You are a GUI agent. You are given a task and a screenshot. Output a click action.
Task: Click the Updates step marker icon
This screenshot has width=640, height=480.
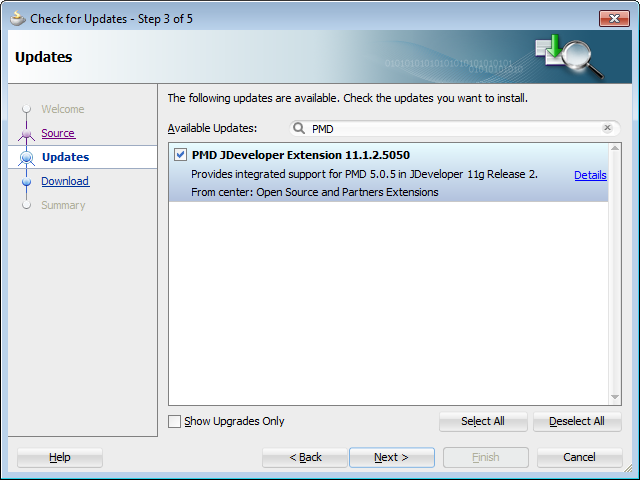(x=27, y=158)
